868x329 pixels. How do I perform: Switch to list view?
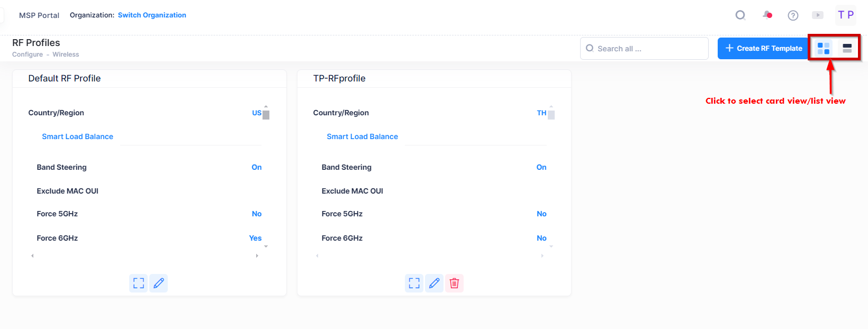847,48
